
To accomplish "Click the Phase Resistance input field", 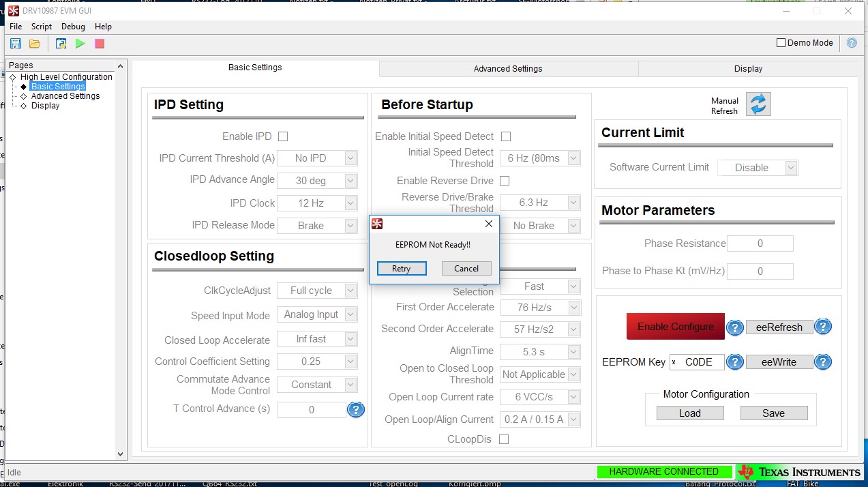I will [x=760, y=243].
